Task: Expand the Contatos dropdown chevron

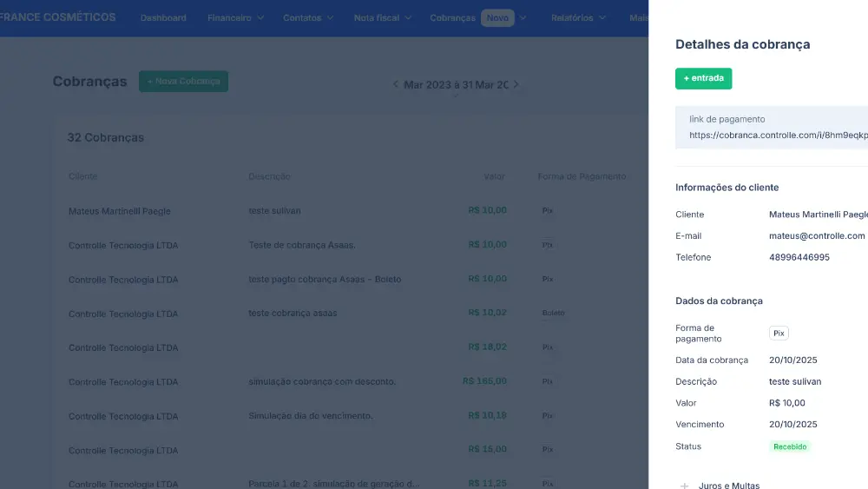Action: 330,17
